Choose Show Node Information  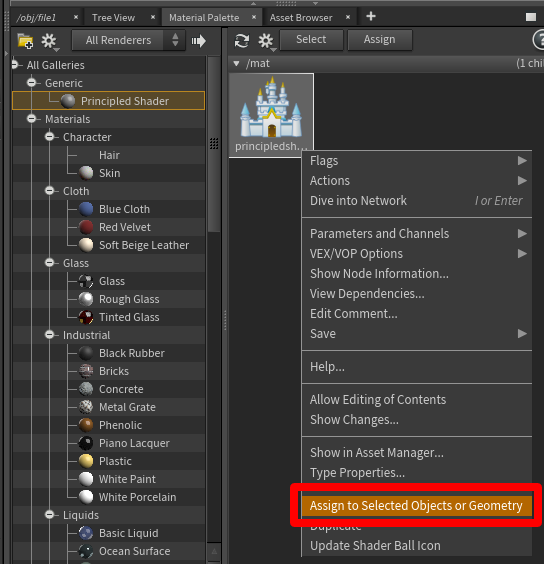[417, 274]
